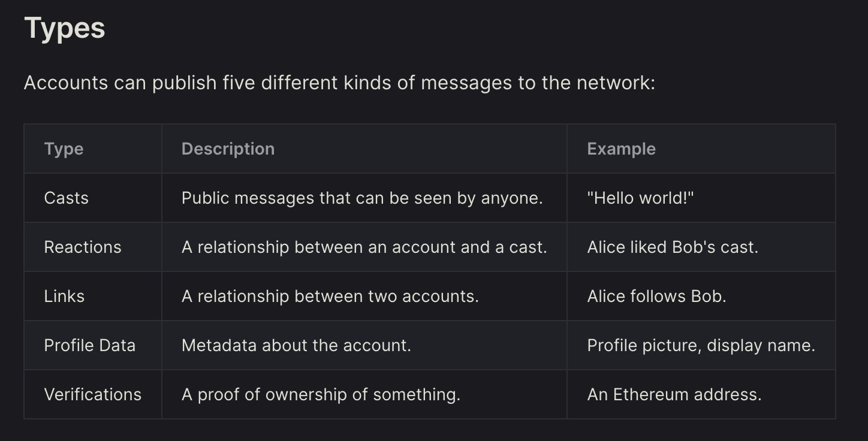Click "Metadata about the account" description
This screenshot has height=441, width=868.
(x=296, y=345)
